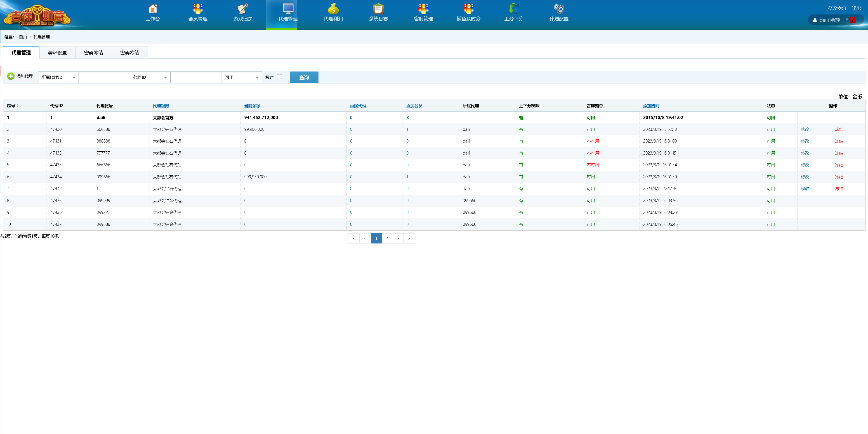Go to pagination page 2

(x=387, y=238)
